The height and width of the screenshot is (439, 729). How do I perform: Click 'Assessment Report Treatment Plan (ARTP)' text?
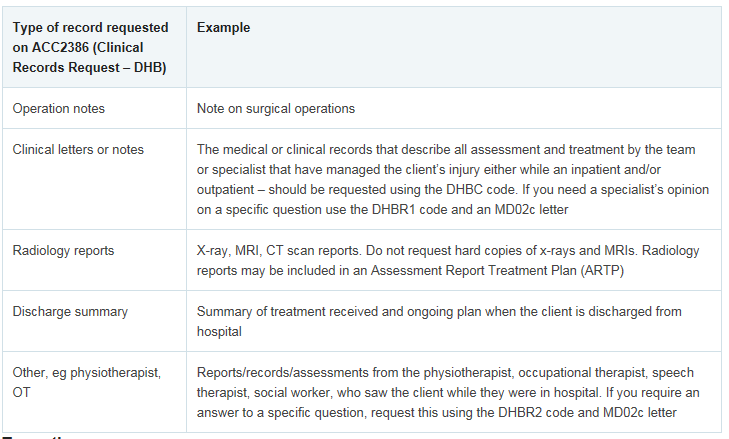tap(497, 271)
